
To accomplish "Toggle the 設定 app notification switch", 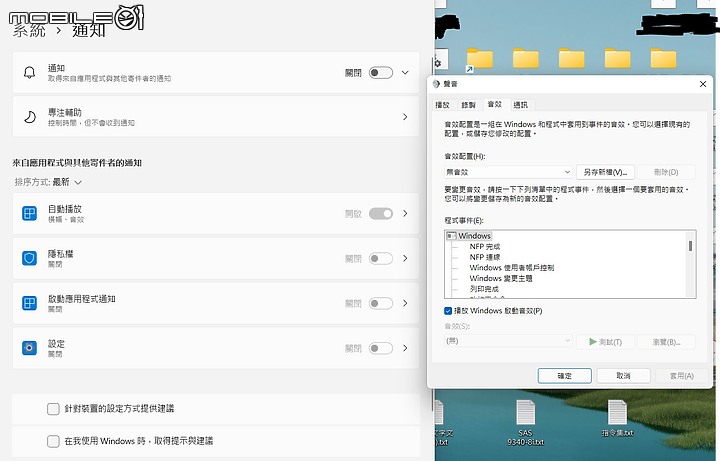I will click(381, 349).
